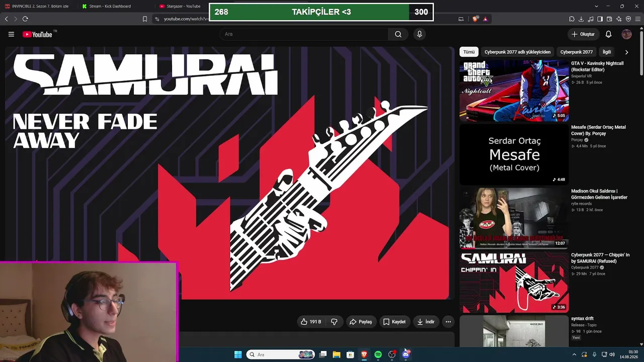644x362 pixels.
Task: Open the Brave Shields lion icon
Action: click(x=475, y=19)
